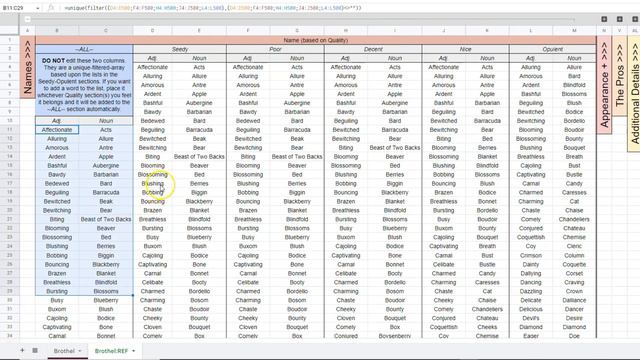Select the 'Crimson' cell under Opulent Adj
The image size is (640, 360).
tap(531, 256)
